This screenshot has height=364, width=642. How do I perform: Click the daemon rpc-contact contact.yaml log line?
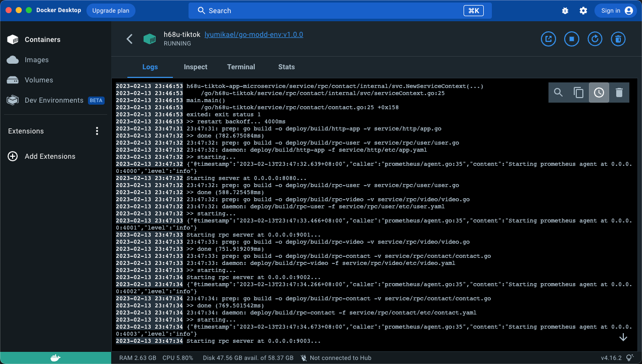pos(332,313)
